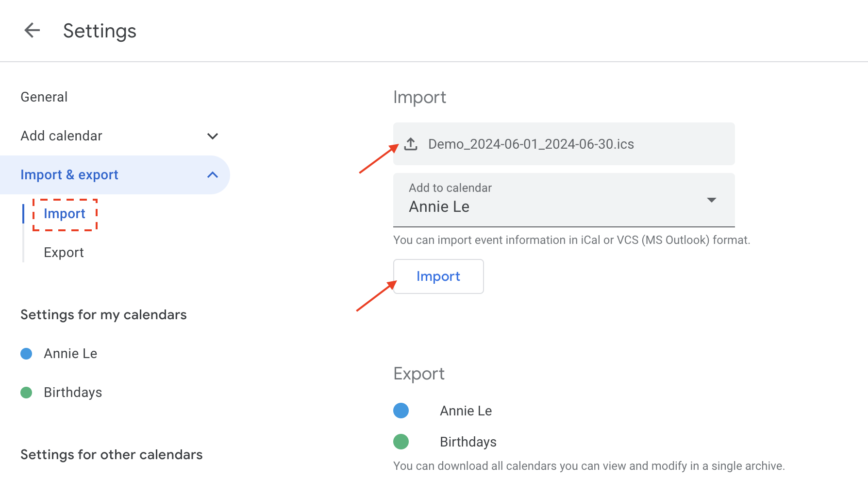868x481 pixels.
Task: Collapse the Import & export section chevron
Action: click(x=212, y=175)
